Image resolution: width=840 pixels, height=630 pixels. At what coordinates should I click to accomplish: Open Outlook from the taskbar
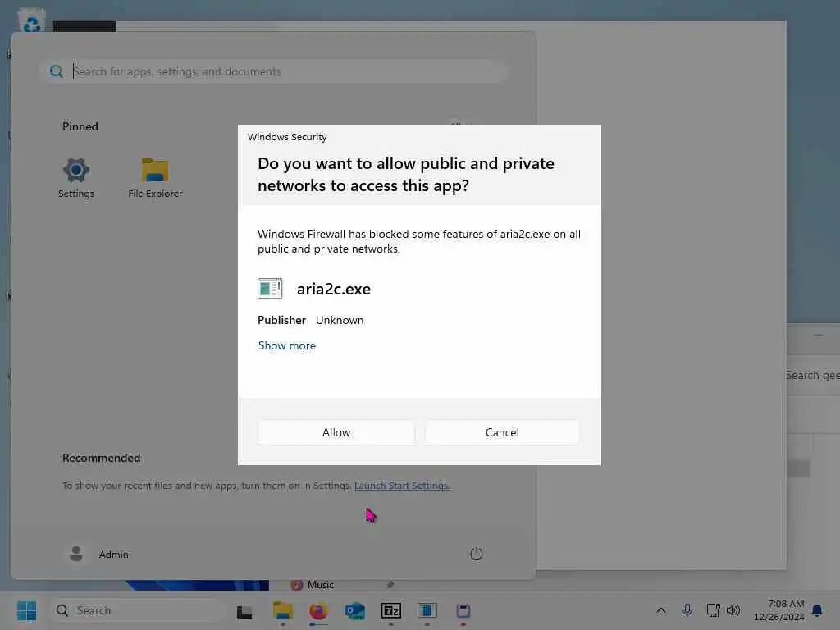pos(354,610)
